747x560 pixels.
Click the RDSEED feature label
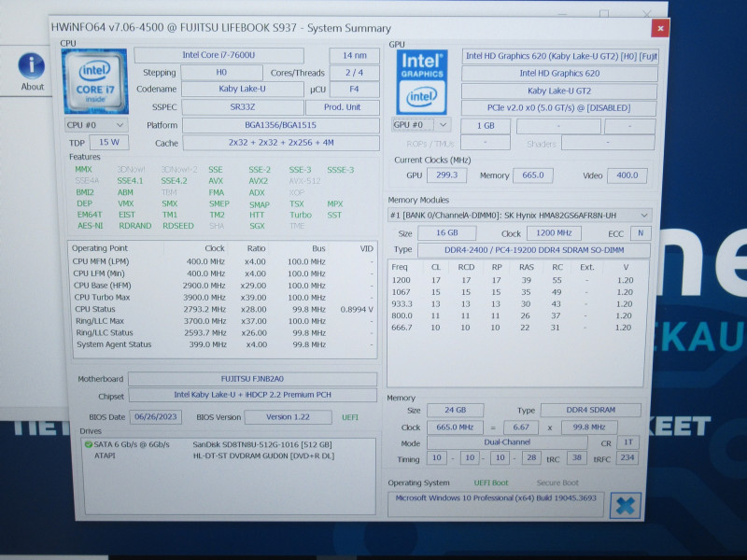tap(178, 226)
